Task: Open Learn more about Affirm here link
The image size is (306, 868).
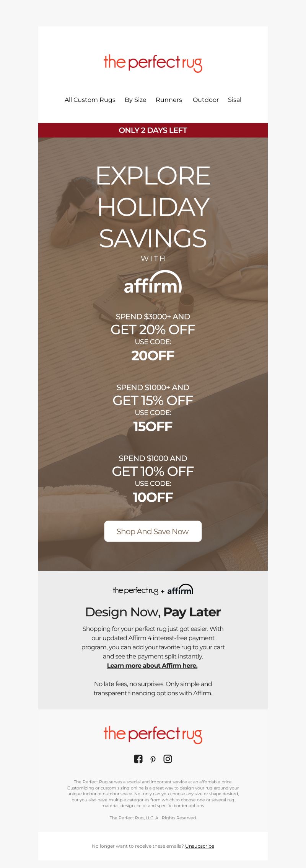Action: (x=152, y=665)
